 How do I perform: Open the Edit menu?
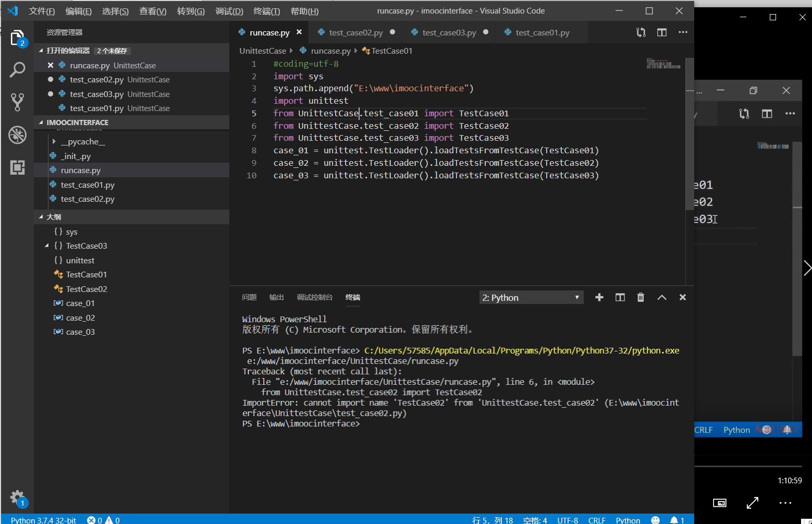[79, 11]
